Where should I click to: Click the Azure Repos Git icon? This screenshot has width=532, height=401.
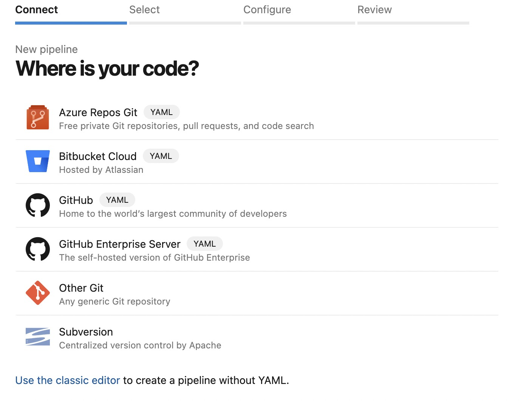(38, 118)
